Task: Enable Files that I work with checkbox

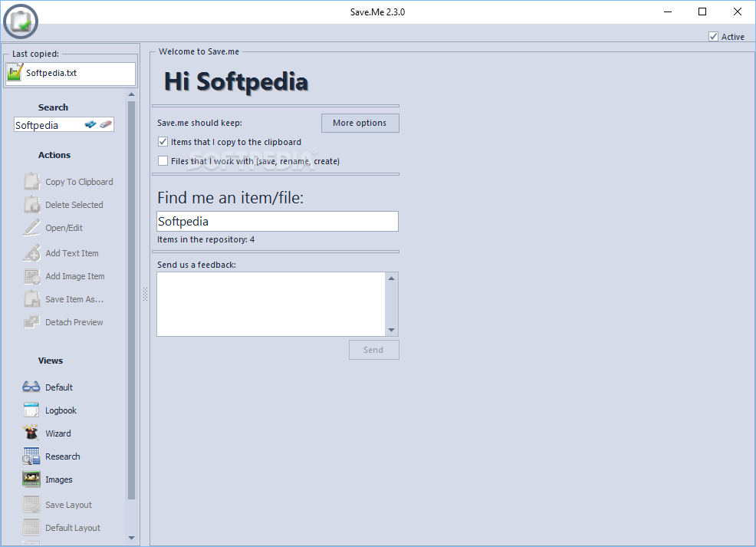Action: coord(163,160)
